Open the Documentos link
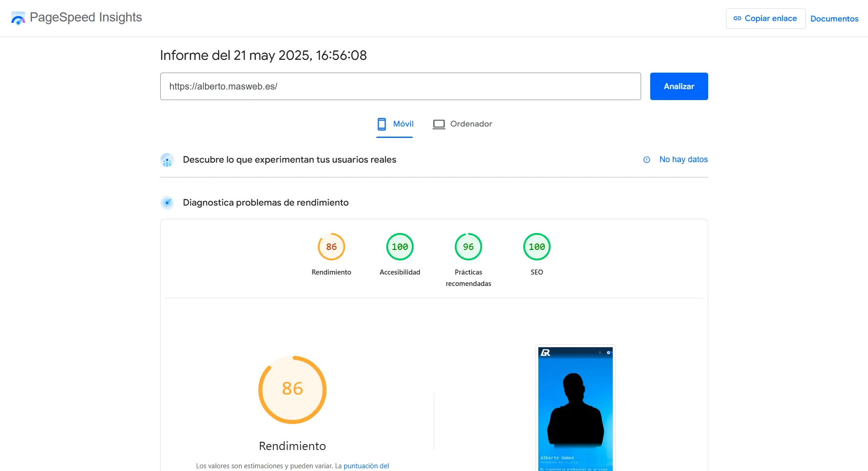The height and width of the screenshot is (471, 868). [x=834, y=19]
